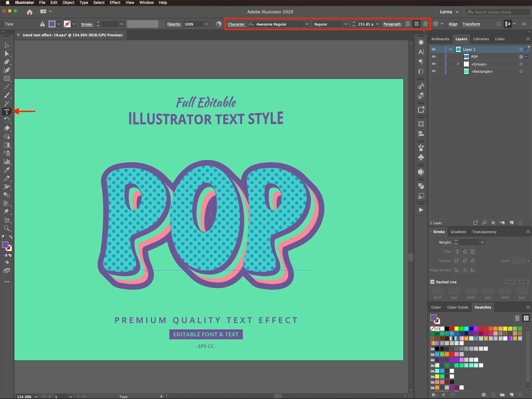Click the Transform link in control bar

471,24
